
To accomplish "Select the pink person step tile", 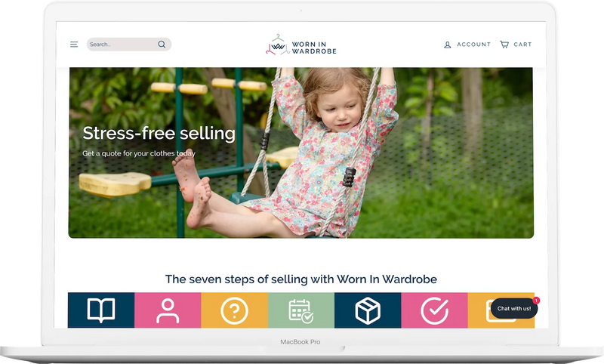I will 168,310.
